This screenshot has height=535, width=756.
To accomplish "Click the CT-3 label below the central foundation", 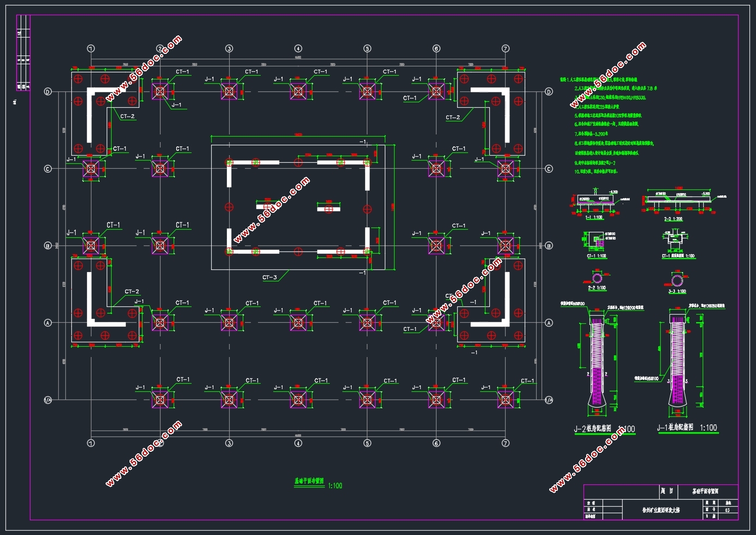I will (269, 278).
